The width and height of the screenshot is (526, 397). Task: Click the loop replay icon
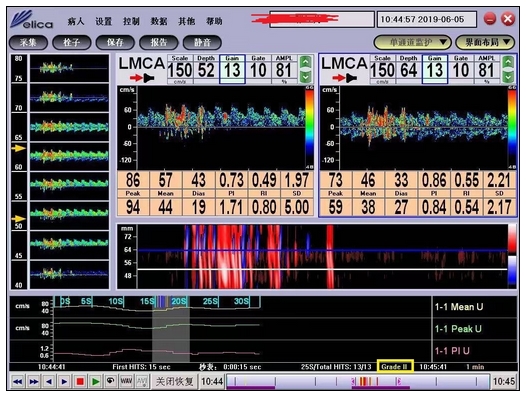111,381
